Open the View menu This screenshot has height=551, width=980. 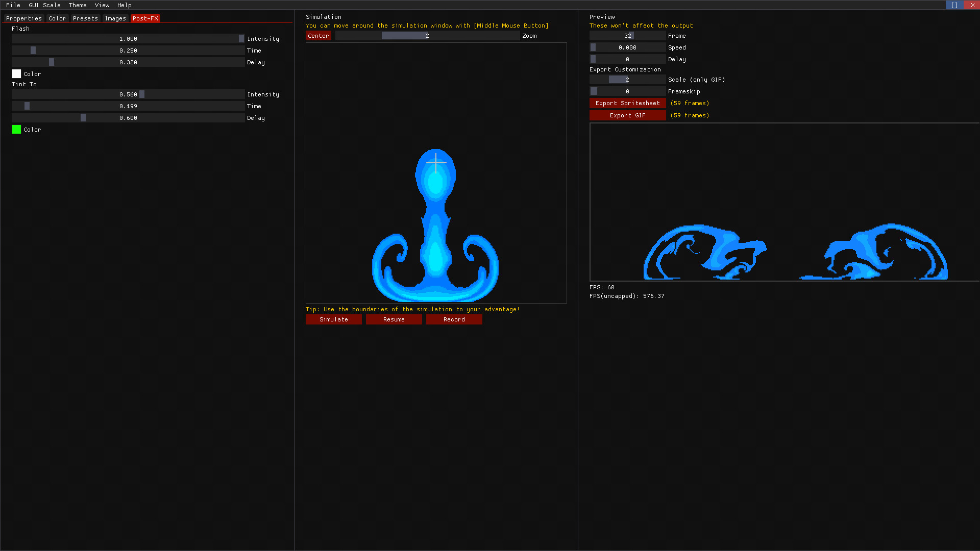tap(102, 5)
